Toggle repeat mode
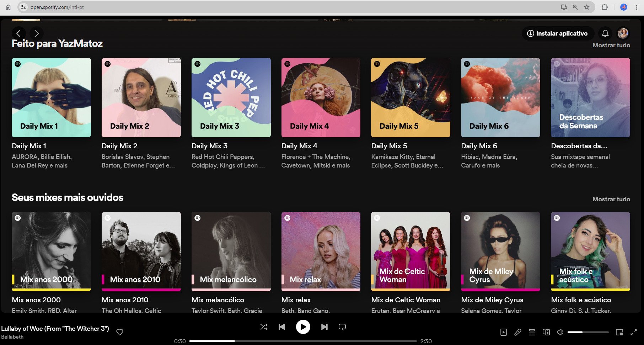The image size is (644, 345). click(x=342, y=327)
